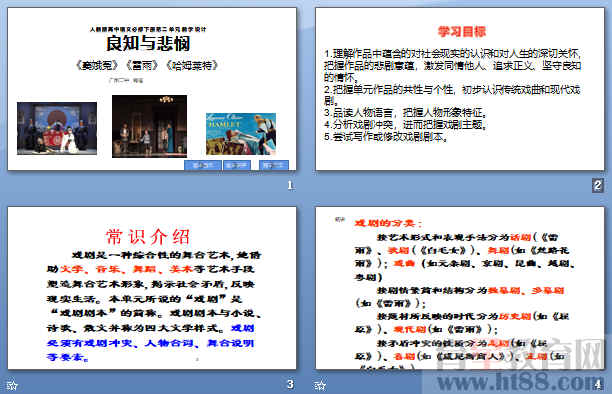The height and width of the screenshot is (394, 612).
Task: Select slide 4 about 戏剧的分类
Action: [460, 288]
